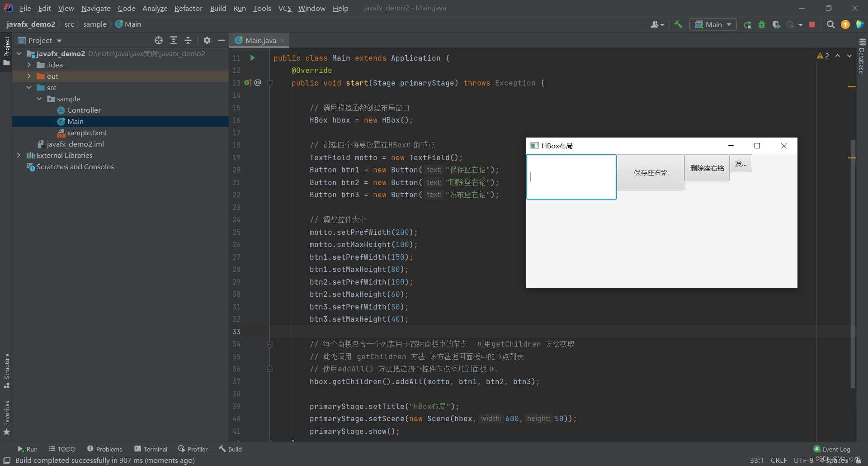868x466 pixels.
Task: Click the Build Project hammer icon
Action: click(678, 24)
